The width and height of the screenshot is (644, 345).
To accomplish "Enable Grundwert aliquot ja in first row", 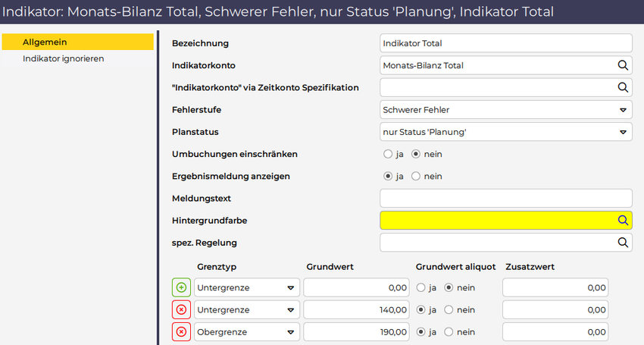I will coord(421,287).
